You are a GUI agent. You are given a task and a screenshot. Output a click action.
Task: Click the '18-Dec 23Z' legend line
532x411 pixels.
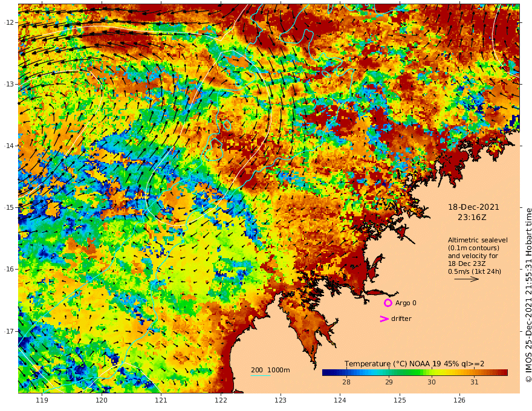[467, 264]
